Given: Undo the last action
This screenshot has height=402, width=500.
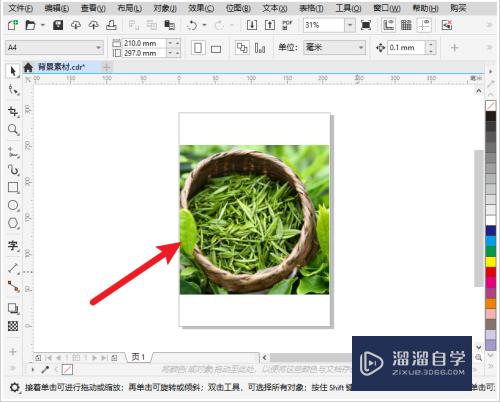Looking at the screenshot, I should click(x=192, y=25).
